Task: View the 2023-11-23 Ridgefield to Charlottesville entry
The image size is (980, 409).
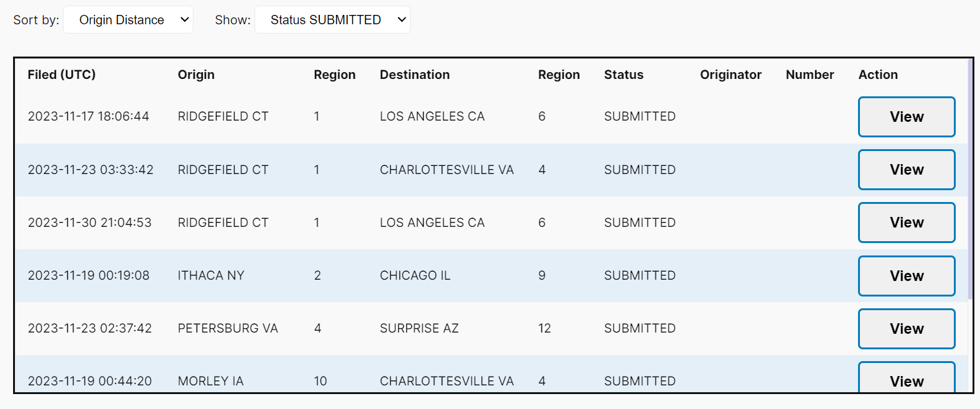Action: pyautogui.click(x=906, y=170)
